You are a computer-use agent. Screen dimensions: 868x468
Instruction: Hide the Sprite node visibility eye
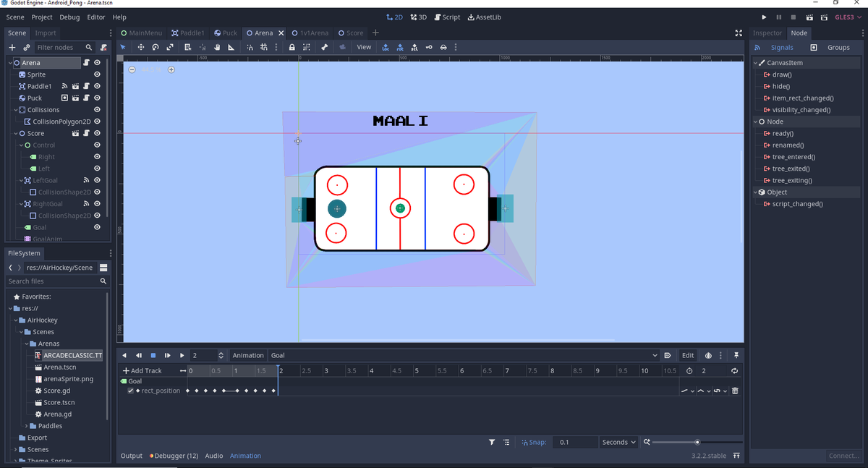[97, 75]
